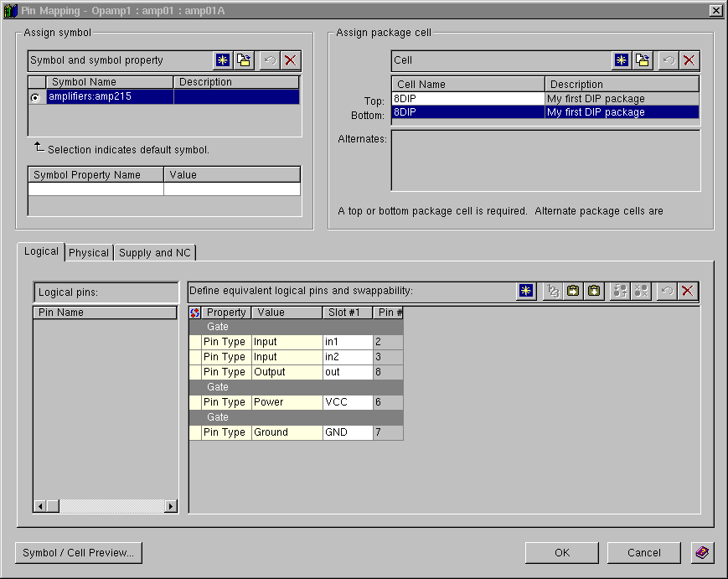728x579 pixels.
Task: Click left arrow of Logical pins scrollbar
Action: click(x=39, y=506)
